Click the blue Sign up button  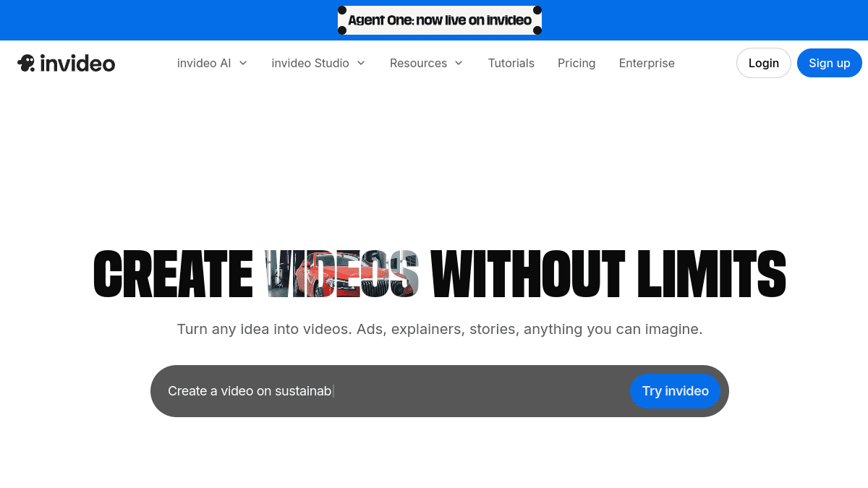[830, 63]
